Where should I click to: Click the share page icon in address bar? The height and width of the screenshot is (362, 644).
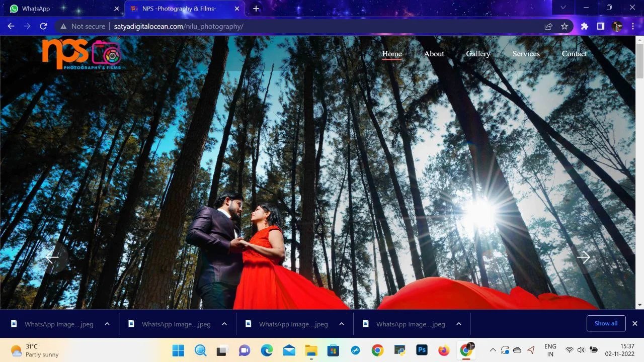548,26
